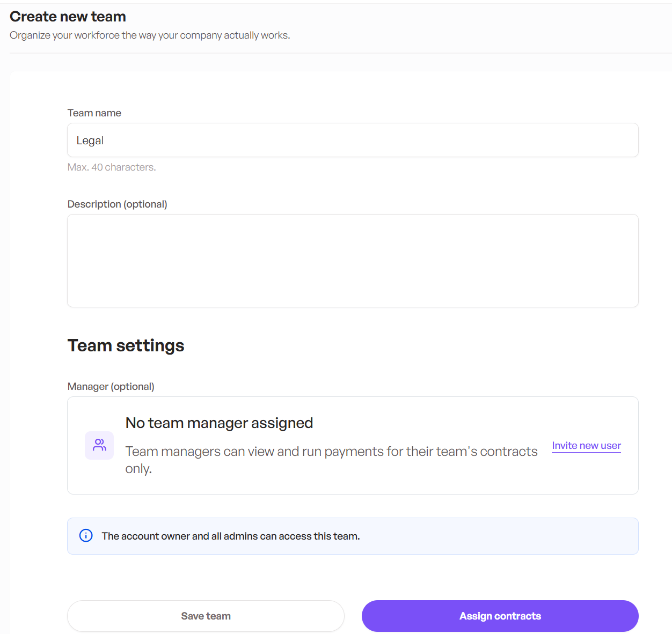Click the 'Manager (optional)' label
Viewport: 672px width, 634px height.
point(111,387)
